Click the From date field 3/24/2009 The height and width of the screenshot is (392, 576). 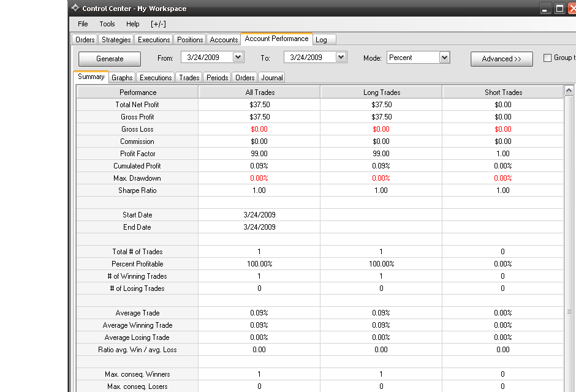(207, 57)
